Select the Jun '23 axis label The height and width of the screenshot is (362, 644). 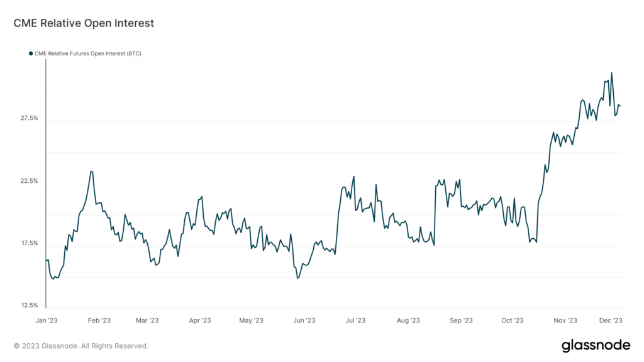[x=304, y=320]
